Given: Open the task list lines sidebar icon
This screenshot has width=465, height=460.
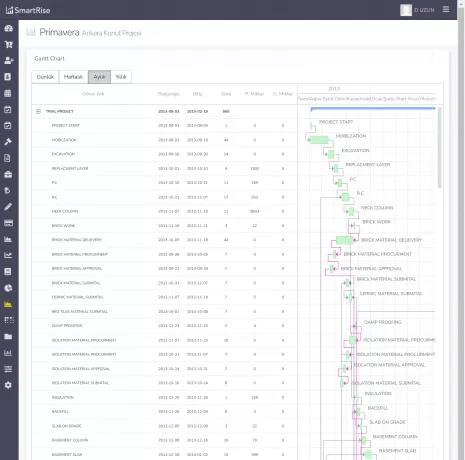Looking at the screenshot, I should point(8,369).
